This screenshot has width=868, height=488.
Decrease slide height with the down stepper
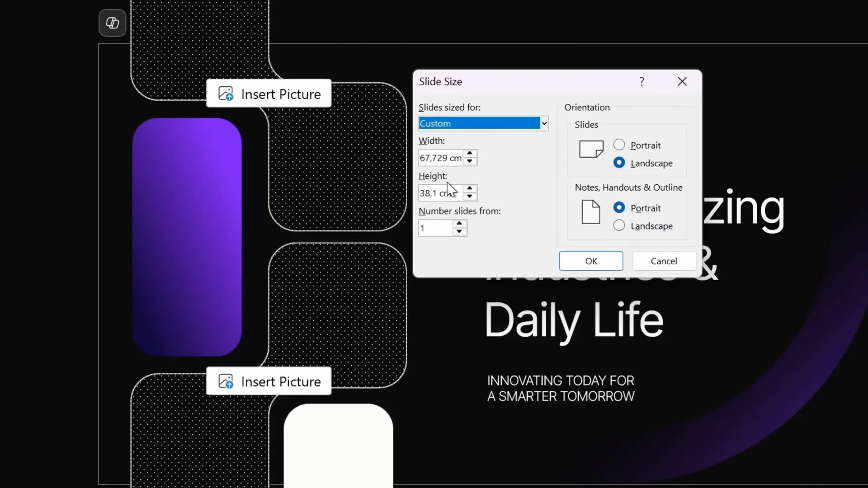click(470, 197)
